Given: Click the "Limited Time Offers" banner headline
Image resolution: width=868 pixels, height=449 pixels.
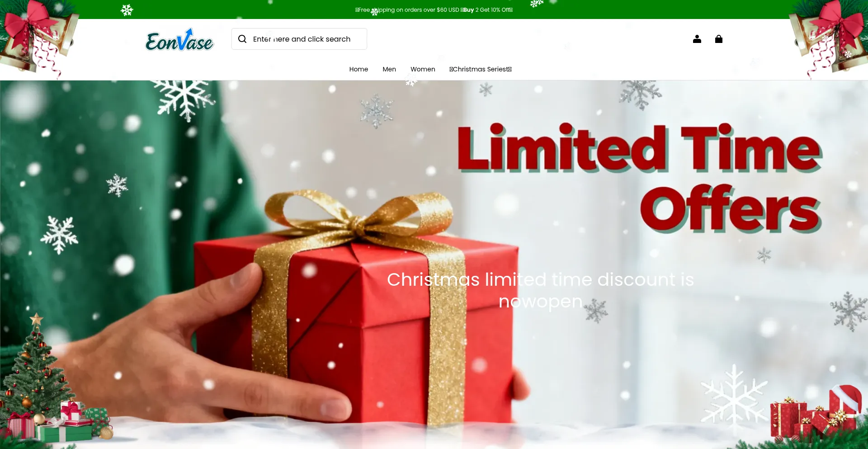Looking at the screenshot, I should [x=639, y=178].
